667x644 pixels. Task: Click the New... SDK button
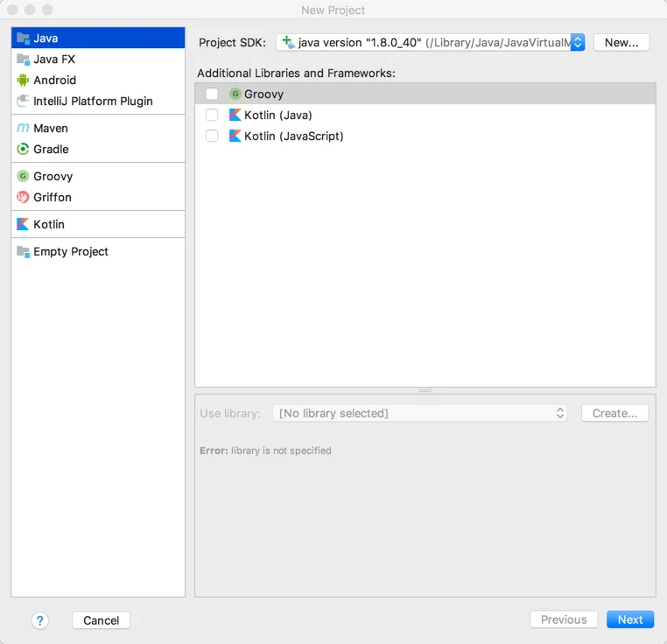tap(621, 43)
